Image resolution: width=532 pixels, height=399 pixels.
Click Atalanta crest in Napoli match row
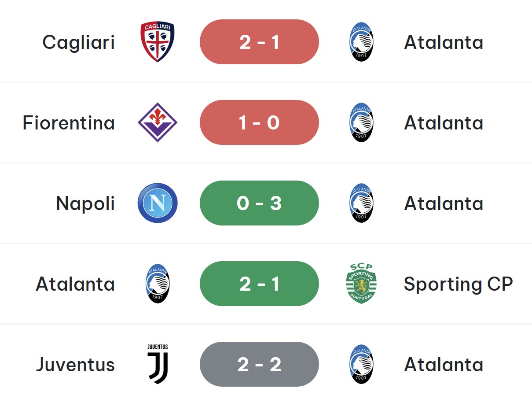point(361,203)
